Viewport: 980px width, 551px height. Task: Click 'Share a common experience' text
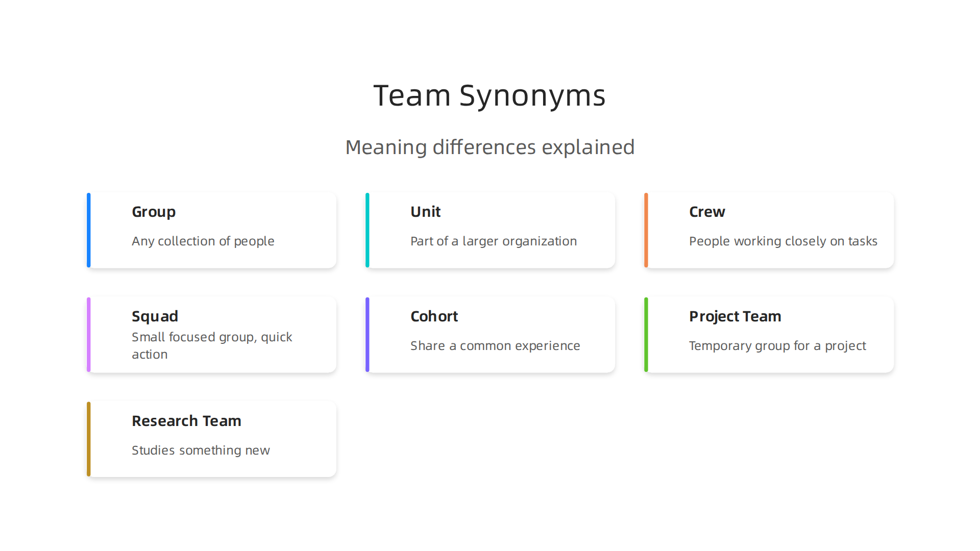tap(495, 346)
